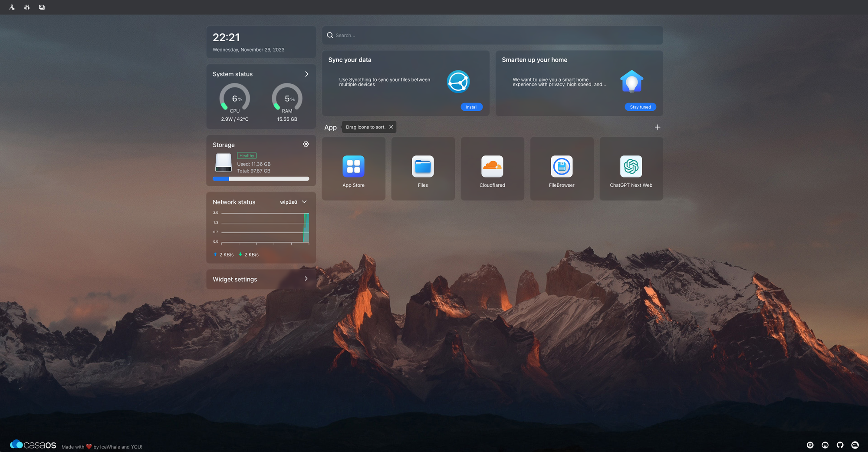Click the storage drive icon
This screenshot has height=452, width=868.
(224, 163)
